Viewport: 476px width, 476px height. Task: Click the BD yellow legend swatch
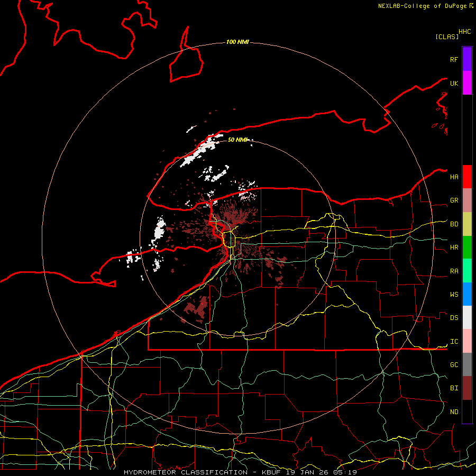pyautogui.click(x=467, y=224)
